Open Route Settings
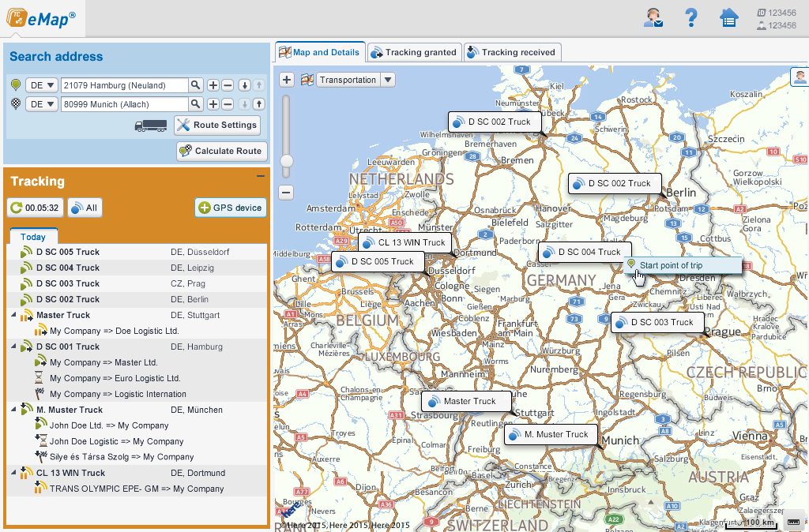Viewport: 809px width, 532px height. click(x=216, y=125)
